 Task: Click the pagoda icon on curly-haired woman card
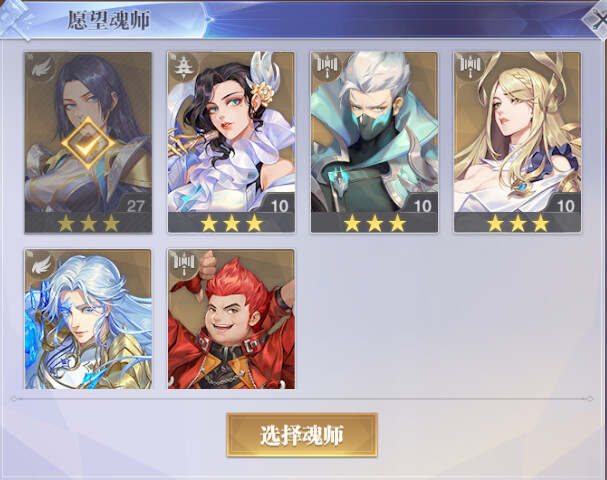(x=182, y=68)
